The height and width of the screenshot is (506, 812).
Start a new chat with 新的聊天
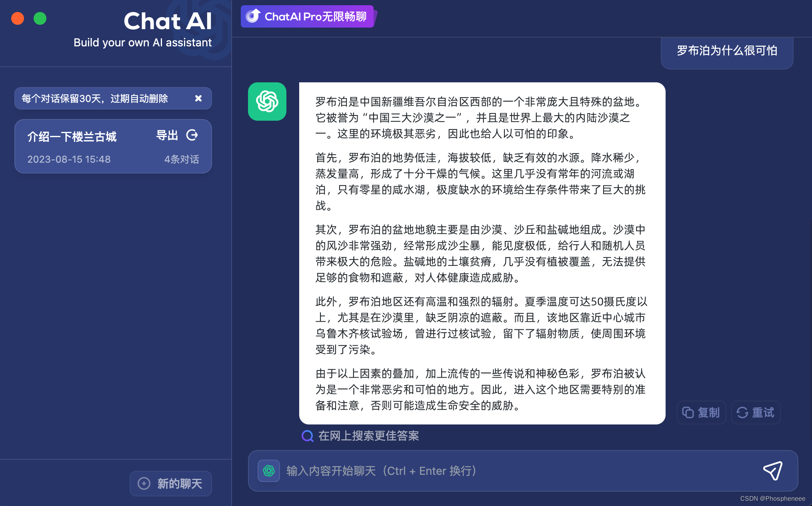click(x=171, y=484)
